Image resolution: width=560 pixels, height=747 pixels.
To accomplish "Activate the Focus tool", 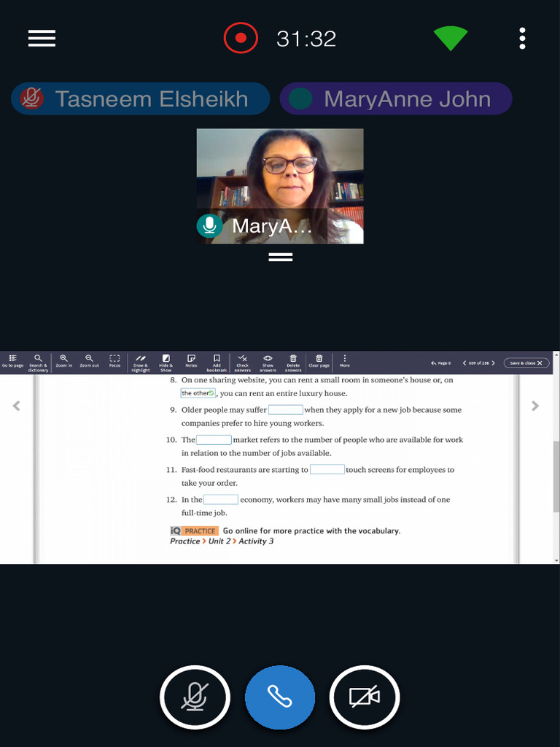I will [x=114, y=361].
